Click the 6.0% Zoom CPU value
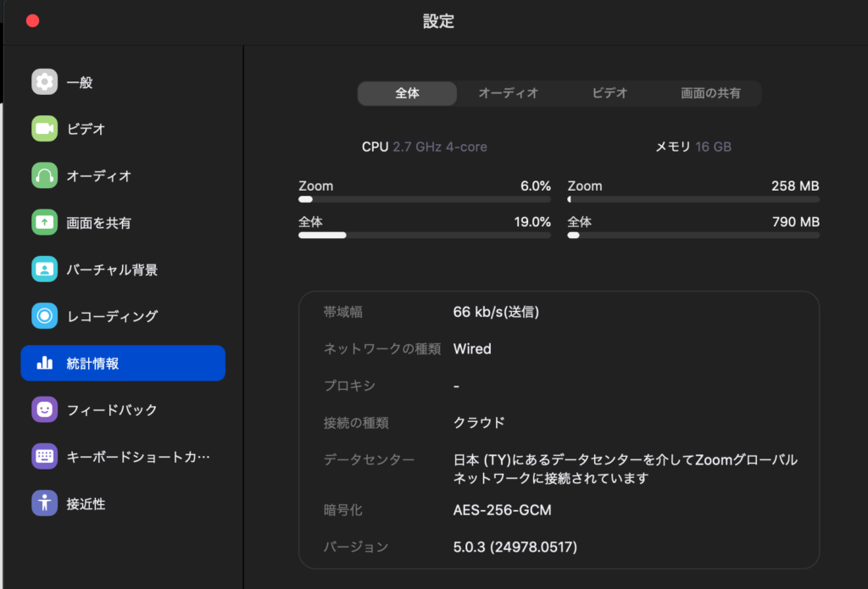Viewport: 868px width, 589px height. [x=536, y=186]
